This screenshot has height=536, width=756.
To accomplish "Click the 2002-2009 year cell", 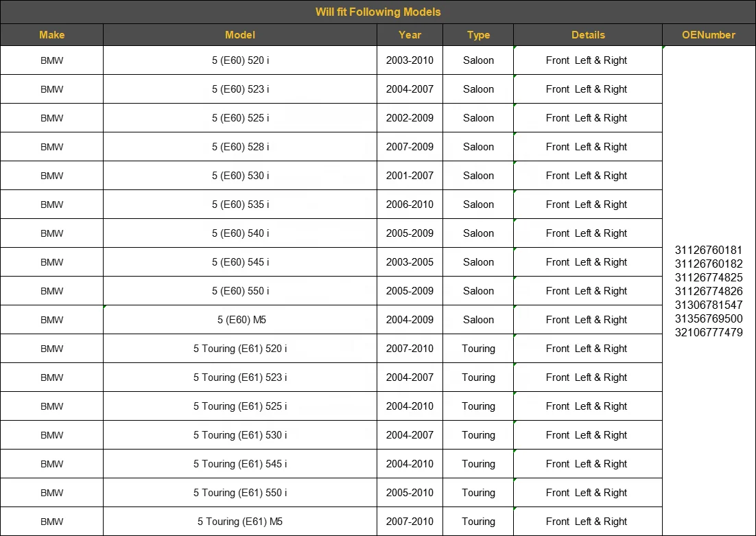I will [x=410, y=118].
